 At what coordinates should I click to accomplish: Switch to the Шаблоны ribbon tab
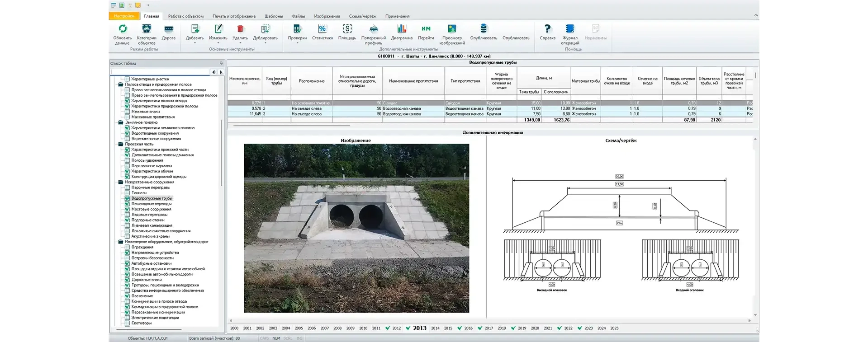tap(274, 16)
